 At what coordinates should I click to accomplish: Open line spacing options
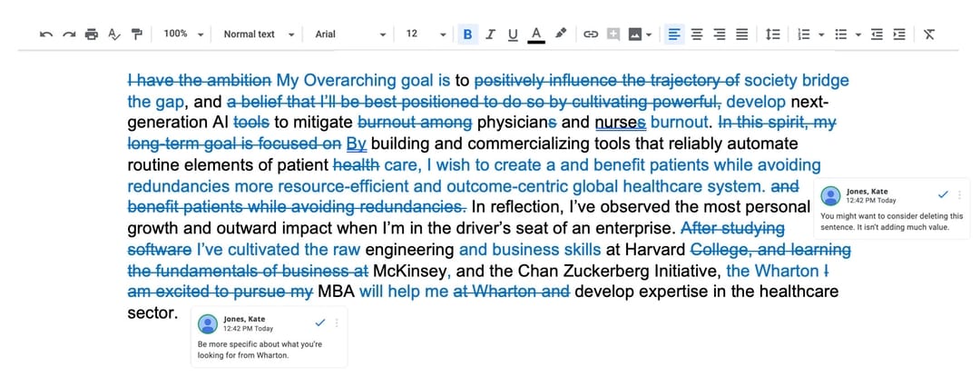point(772,35)
